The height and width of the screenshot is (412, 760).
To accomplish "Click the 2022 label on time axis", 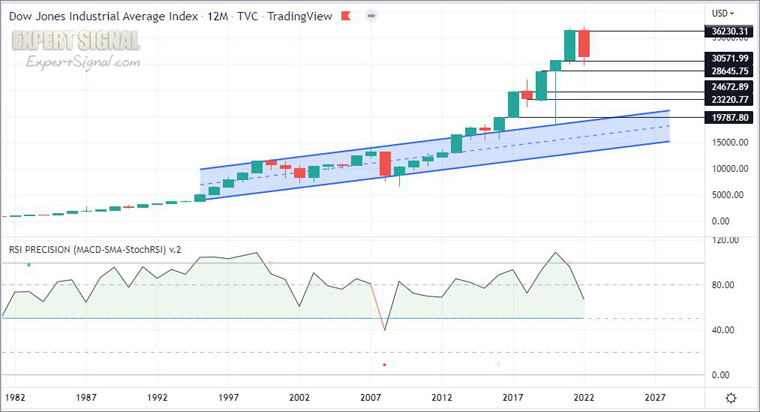I will [584, 397].
